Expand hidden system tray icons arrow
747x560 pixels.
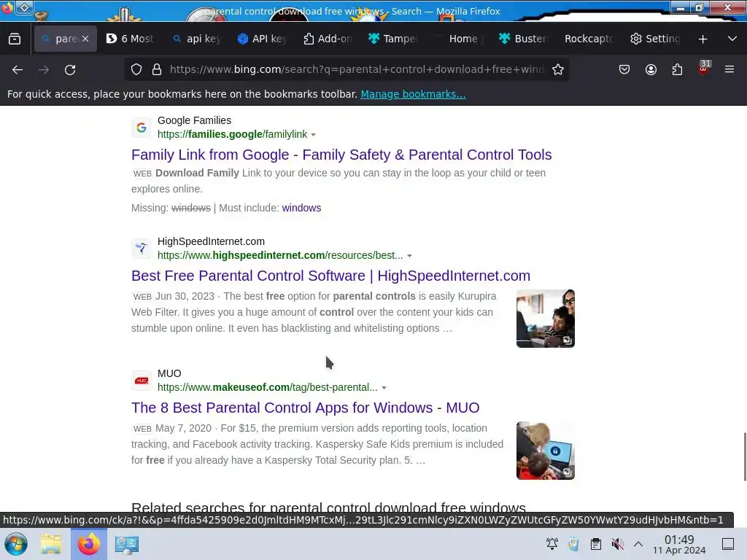click(638, 544)
